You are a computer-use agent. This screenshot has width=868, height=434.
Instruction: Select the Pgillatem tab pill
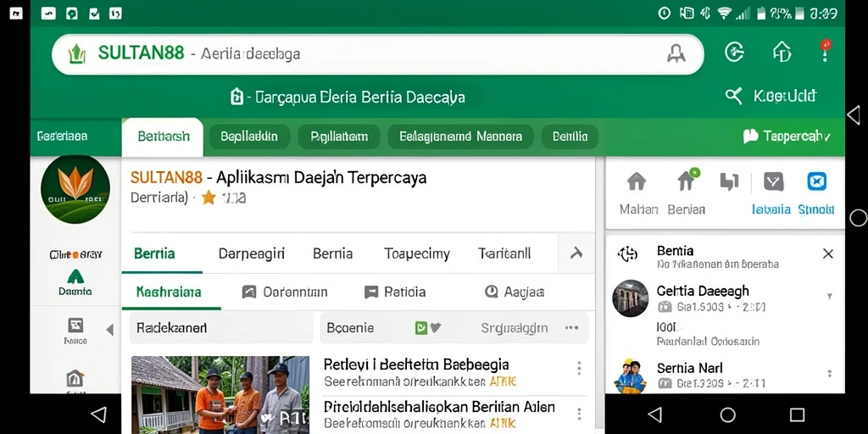click(339, 136)
